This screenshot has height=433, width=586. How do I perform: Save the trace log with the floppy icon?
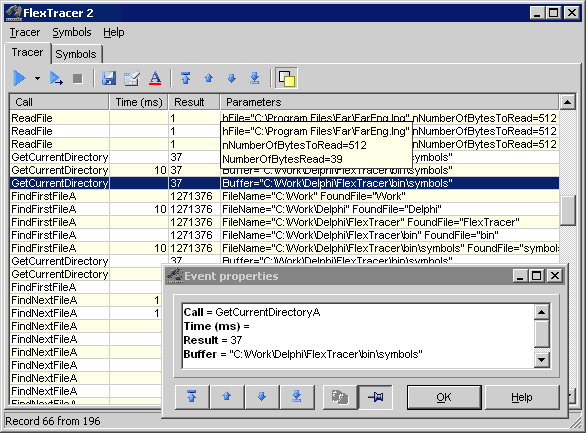[109, 78]
